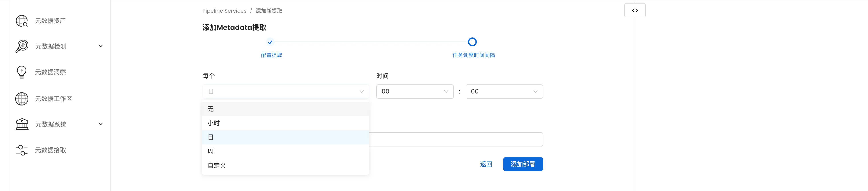Select 小时 from the interval list

(x=214, y=123)
